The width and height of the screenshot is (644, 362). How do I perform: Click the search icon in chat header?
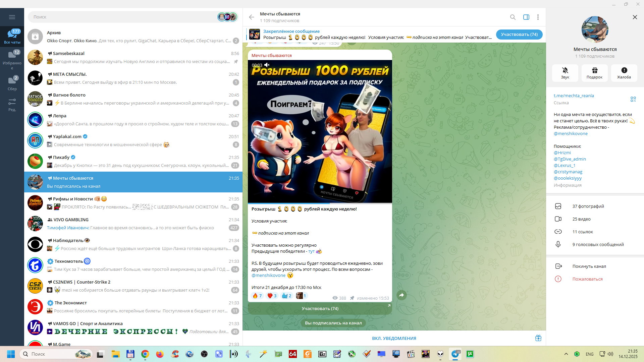513,17
